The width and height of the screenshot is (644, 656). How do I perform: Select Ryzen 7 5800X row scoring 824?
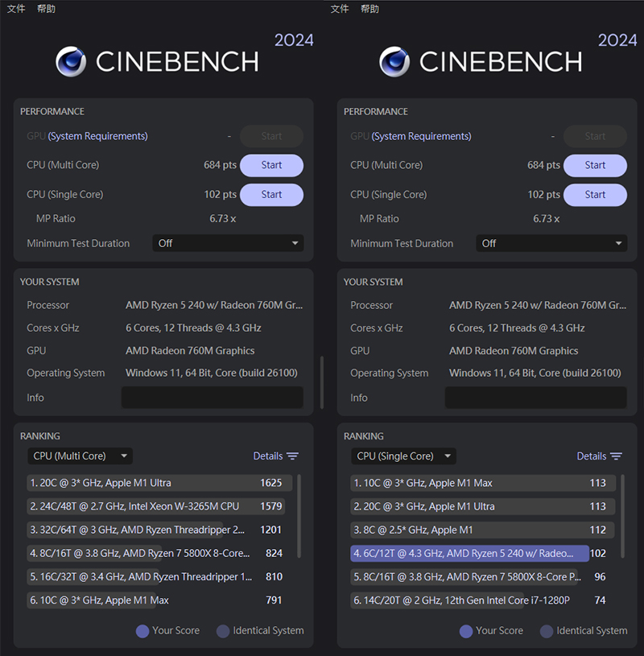(155, 553)
